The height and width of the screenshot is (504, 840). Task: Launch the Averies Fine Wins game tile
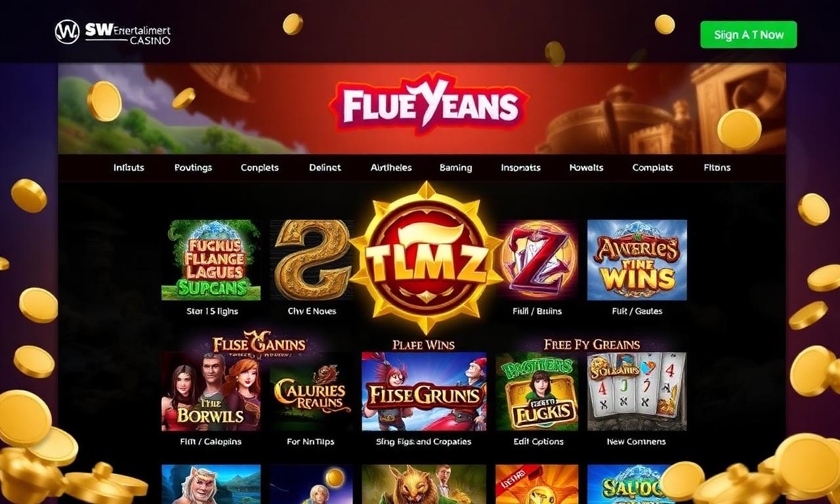(637, 260)
